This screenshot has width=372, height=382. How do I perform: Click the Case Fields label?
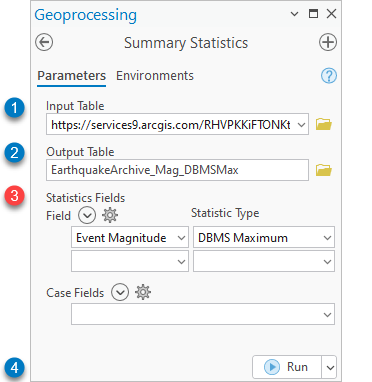[75, 293]
